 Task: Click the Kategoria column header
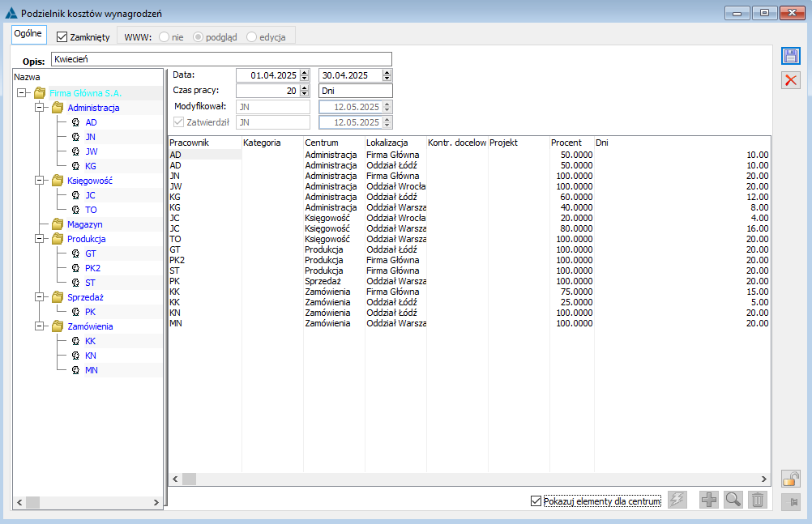(x=272, y=143)
